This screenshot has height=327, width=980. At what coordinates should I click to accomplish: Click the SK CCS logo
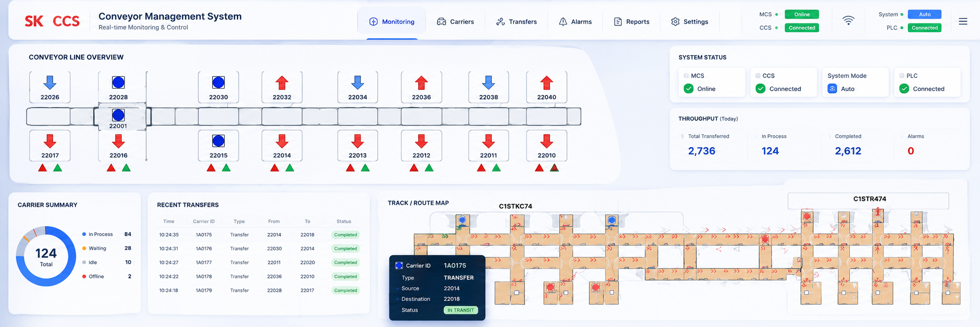52,21
